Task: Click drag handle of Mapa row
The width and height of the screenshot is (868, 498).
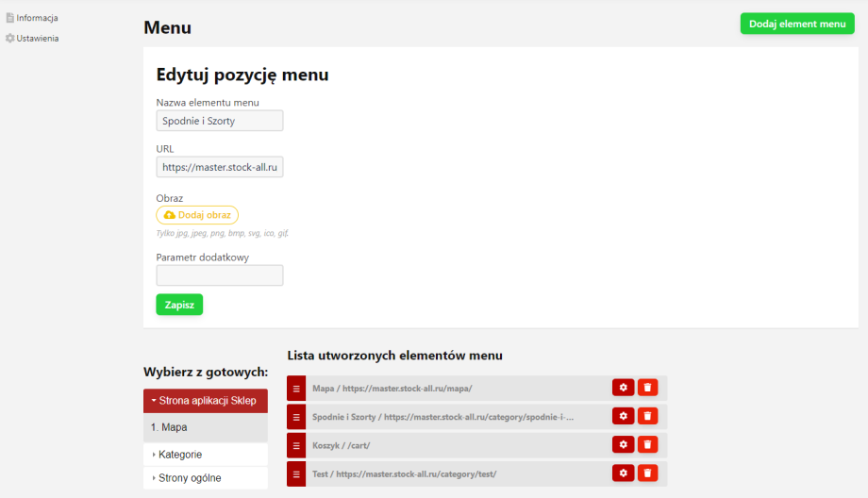Action: click(295, 388)
